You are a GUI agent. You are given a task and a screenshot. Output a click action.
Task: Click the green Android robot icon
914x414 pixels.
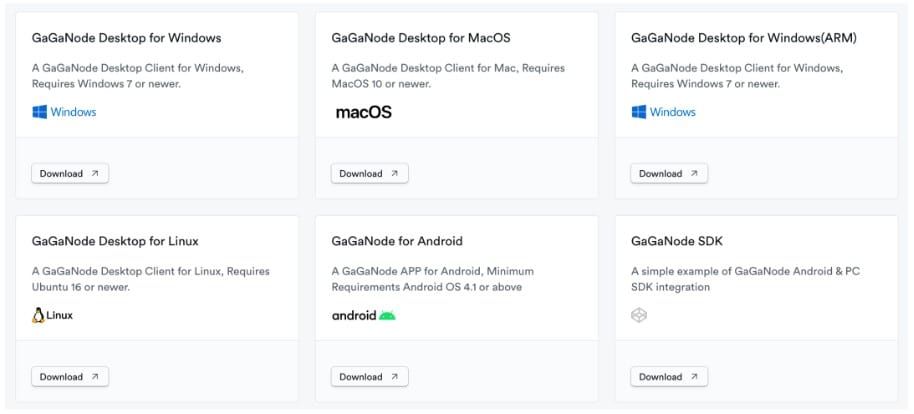(387, 315)
